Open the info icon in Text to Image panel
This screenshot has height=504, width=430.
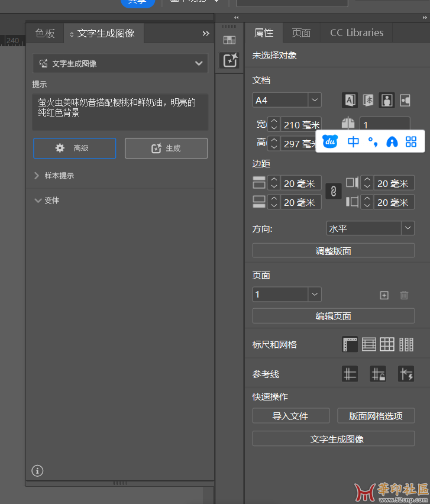pos(38,471)
